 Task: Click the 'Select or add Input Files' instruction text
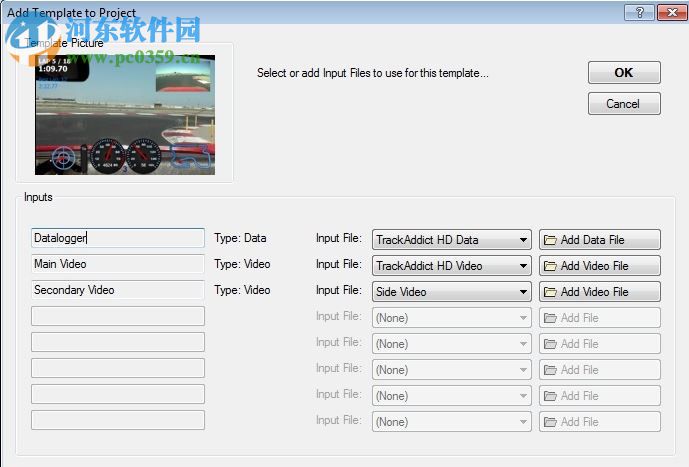click(373, 73)
